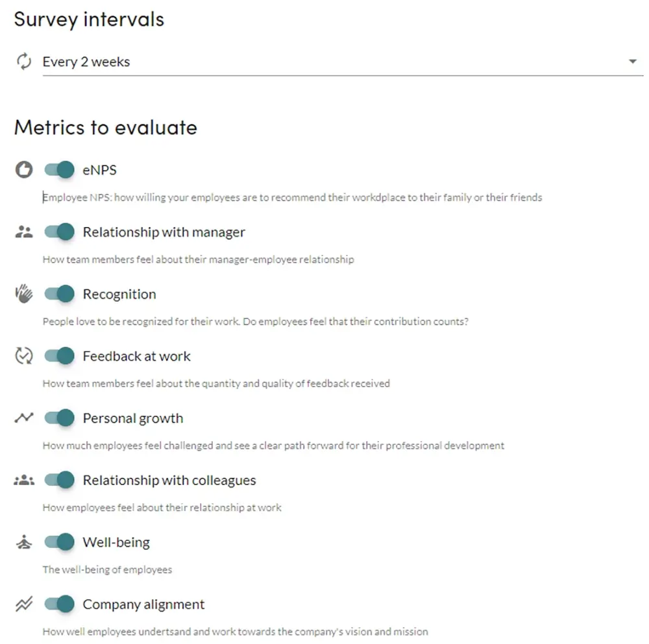The width and height of the screenshot is (649, 644).
Task: Select the Every 2 weeks field
Action: (343, 62)
